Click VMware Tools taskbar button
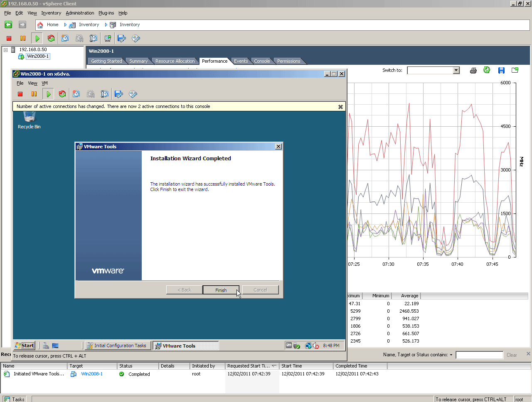Screen dimensions: 532x402 click(x=185, y=346)
